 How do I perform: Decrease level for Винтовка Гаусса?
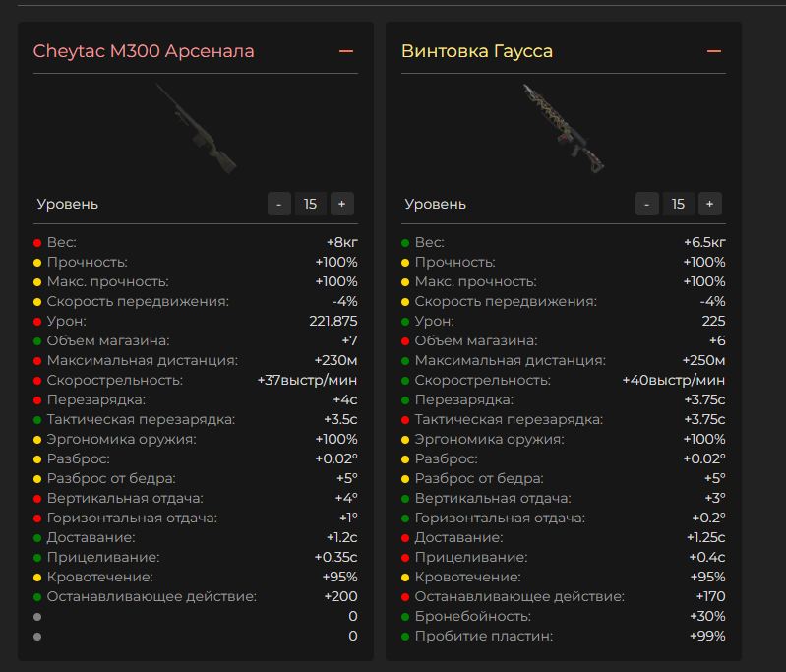[647, 204]
